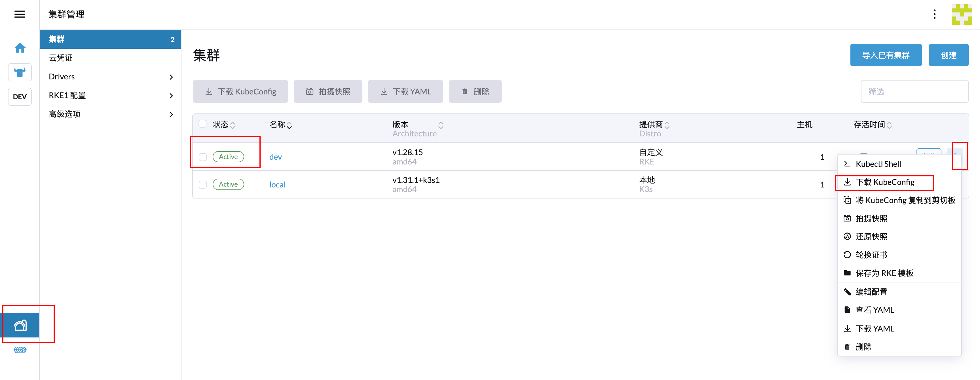Open the vertical three-dot header menu

934,14
